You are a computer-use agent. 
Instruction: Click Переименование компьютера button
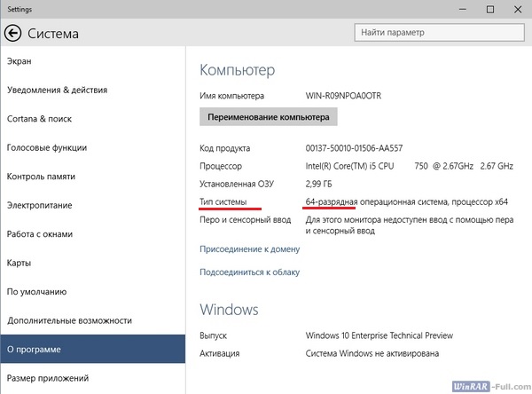tap(269, 117)
